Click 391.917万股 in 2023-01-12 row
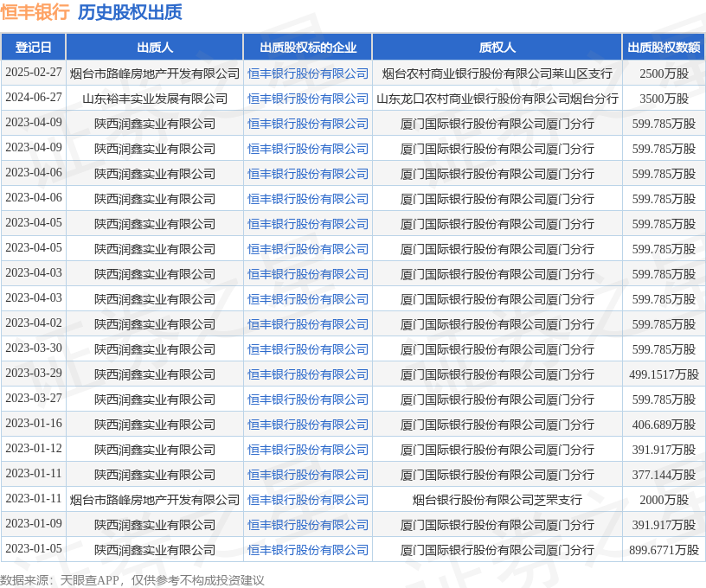Screen dimensions: 706x588 [664, 450]
